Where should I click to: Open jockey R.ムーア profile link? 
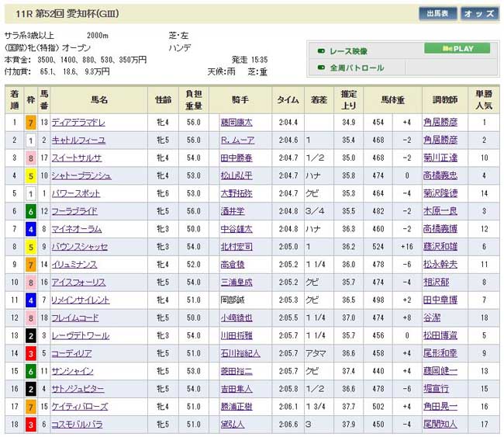pos(236,140)
